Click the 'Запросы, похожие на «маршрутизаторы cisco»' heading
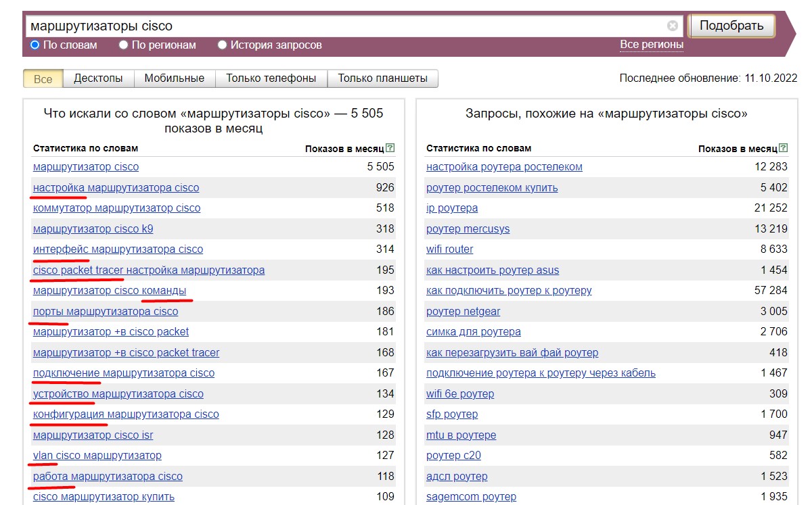This screenshot has width=812, height=505. [x=606, y=114]
